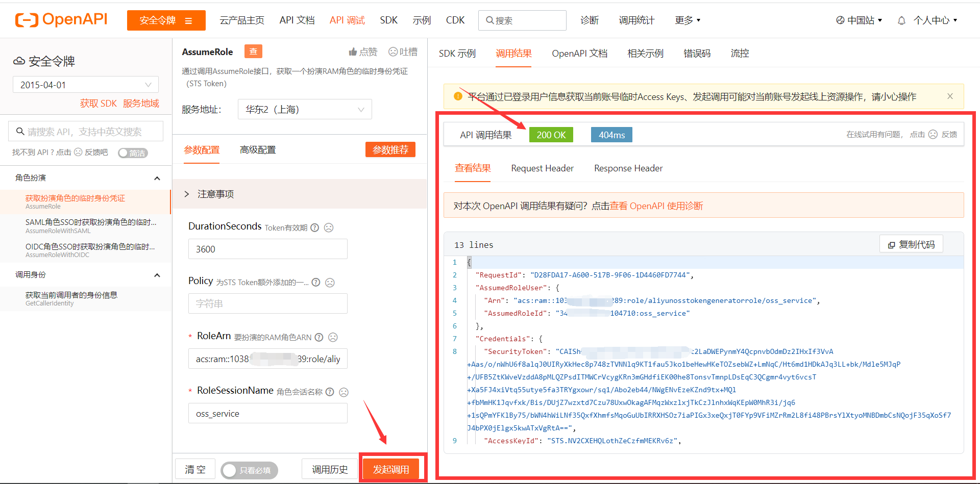Click the warning icon in the yellow banner

[x=458, y=96]
